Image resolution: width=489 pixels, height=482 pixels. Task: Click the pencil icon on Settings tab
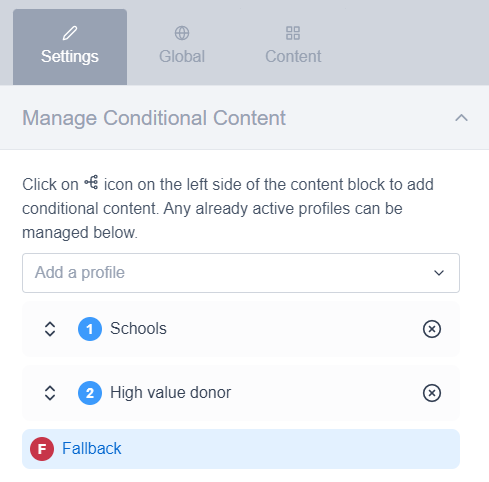70,33
